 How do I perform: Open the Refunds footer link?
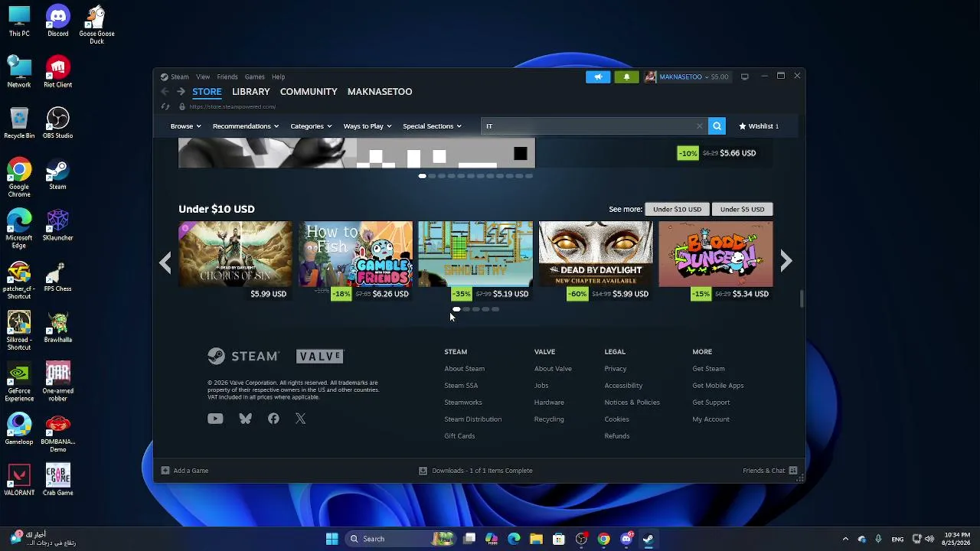(x=617, y=436)
